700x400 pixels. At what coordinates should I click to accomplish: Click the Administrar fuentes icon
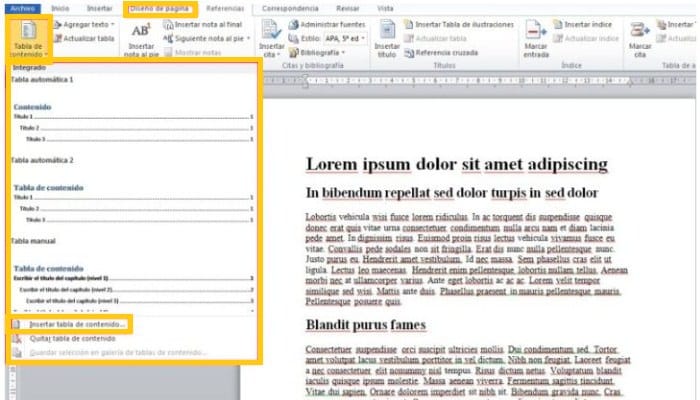pos(293,25)
